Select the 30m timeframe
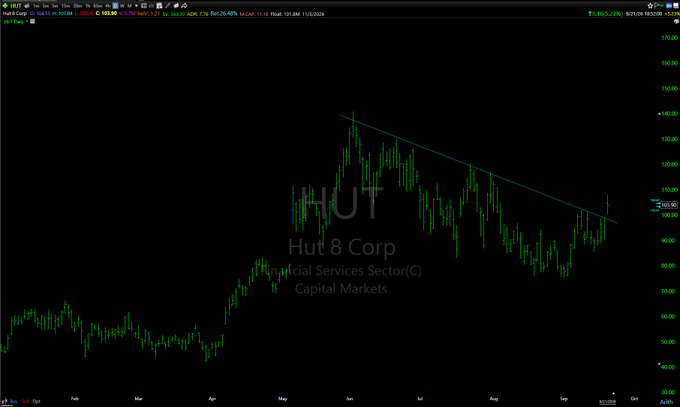 click(78, 6)
